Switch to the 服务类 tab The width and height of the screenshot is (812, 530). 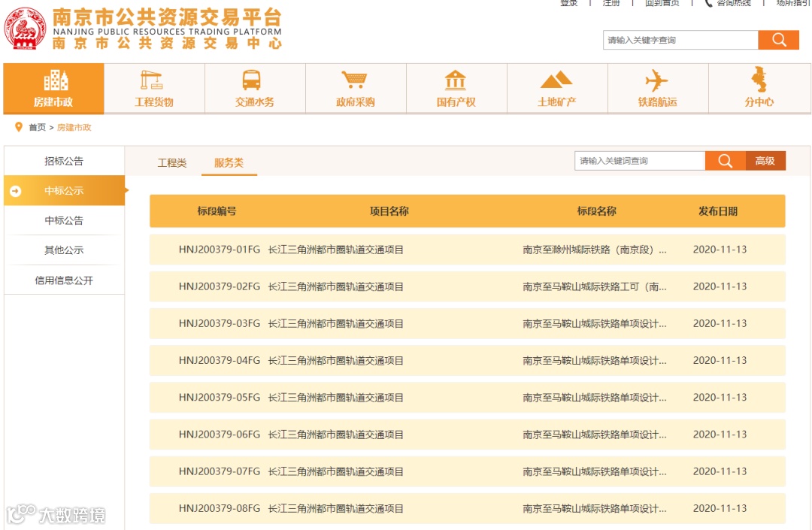229,162
